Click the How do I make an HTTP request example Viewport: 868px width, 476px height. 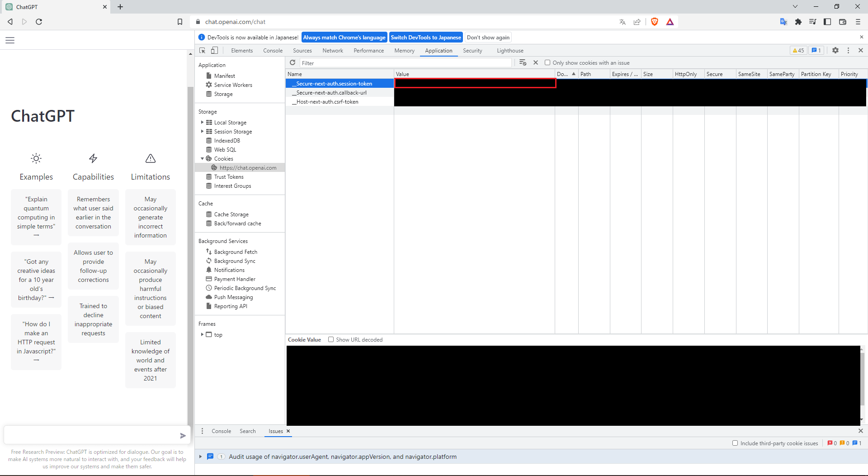tap(36, 342)
